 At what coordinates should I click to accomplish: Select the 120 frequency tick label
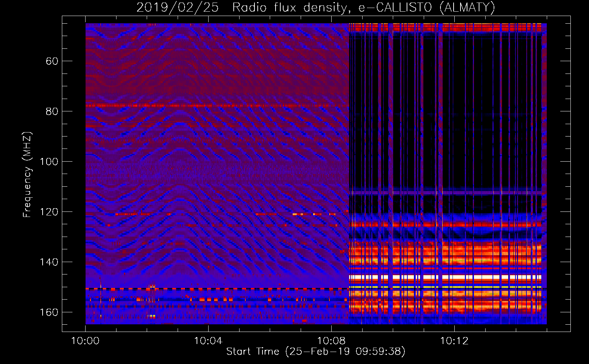49,212
